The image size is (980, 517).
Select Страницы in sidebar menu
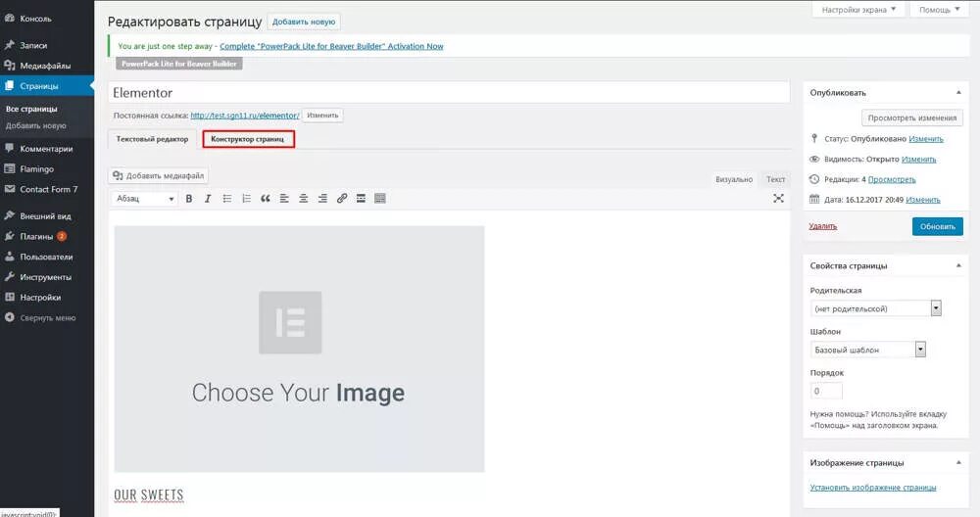pos(47,86)
